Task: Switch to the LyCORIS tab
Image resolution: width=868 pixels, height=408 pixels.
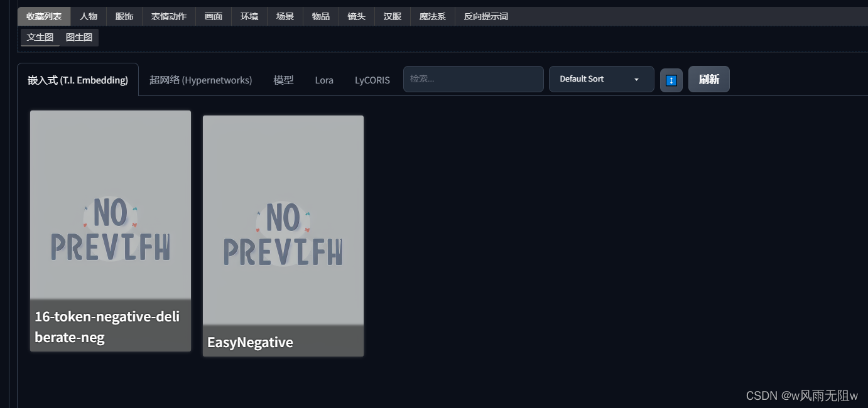Action: 372,80
